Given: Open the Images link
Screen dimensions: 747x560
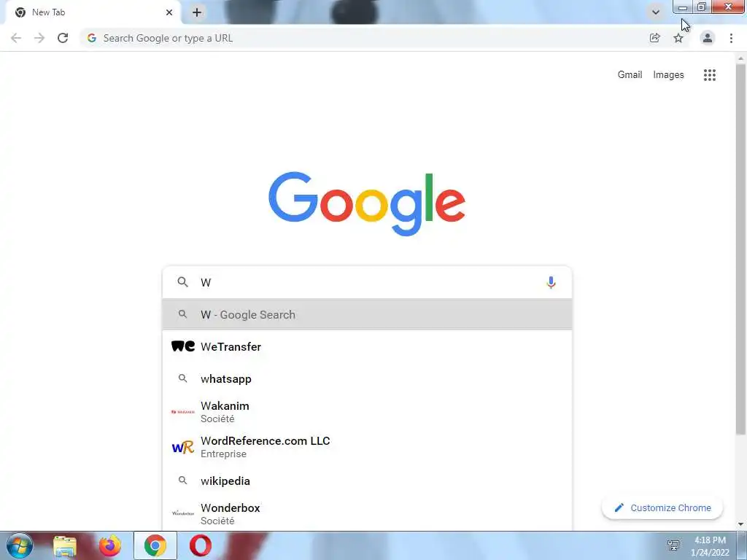Looking at the screenshot, I should click(x=668, y=75).
